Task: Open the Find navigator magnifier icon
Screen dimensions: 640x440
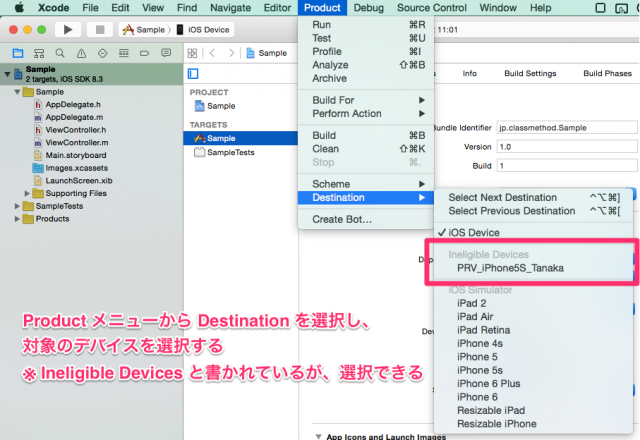Action: 60,53
